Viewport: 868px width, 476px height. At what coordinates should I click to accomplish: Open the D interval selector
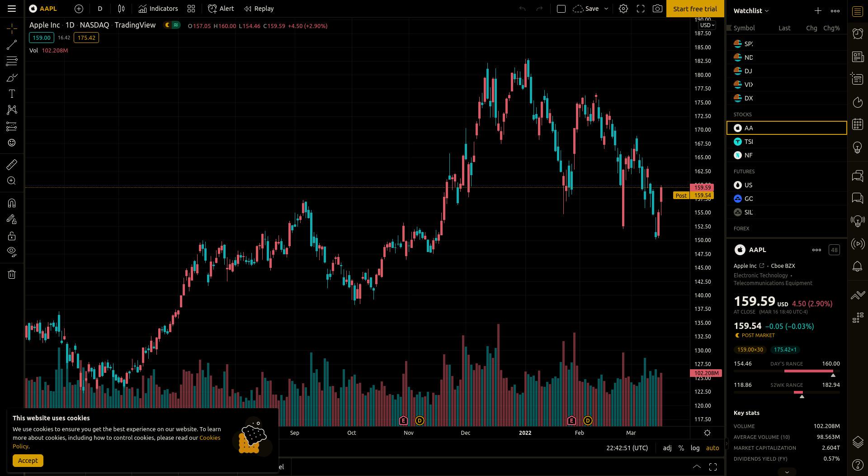click(x=100, y=9)
